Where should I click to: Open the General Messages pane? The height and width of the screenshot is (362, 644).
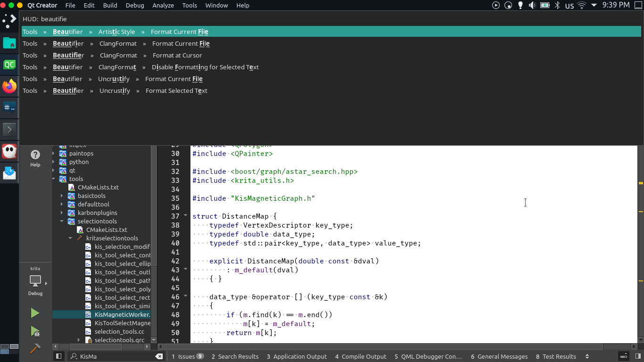[x=499, y=356]
